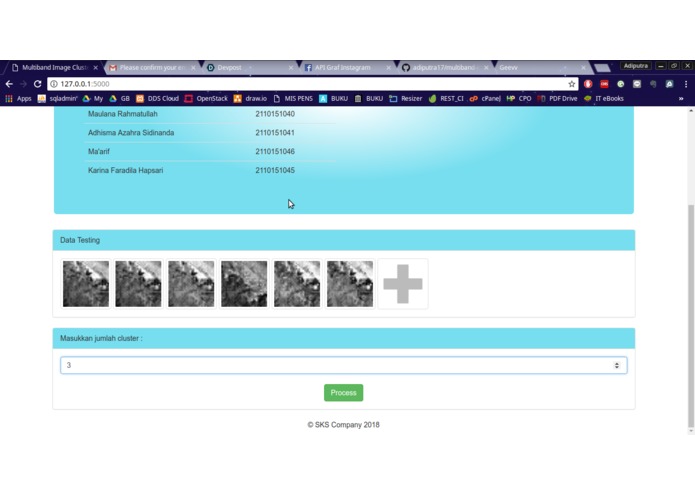Click the cluster count spinner arrows
Screen dimensions: 695x494
[617, 365]
